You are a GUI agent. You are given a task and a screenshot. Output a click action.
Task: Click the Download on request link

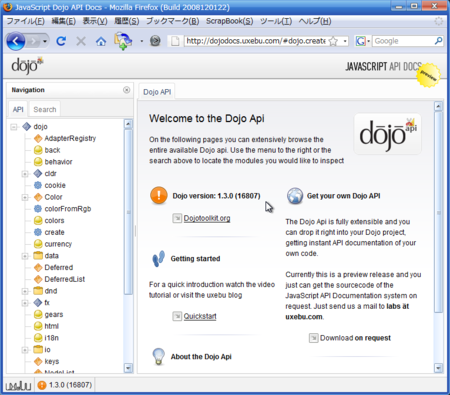(x=355, y=338)
